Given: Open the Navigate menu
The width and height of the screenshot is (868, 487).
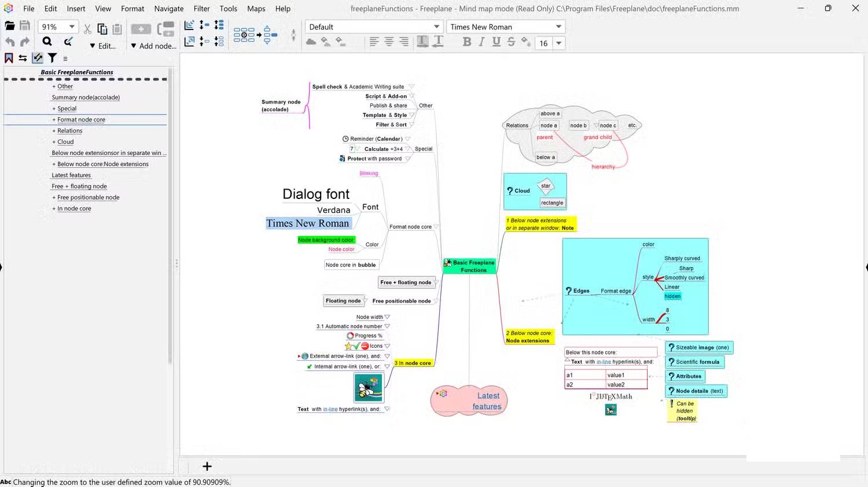Looking at the screenshot, I should tap(168, 9).
